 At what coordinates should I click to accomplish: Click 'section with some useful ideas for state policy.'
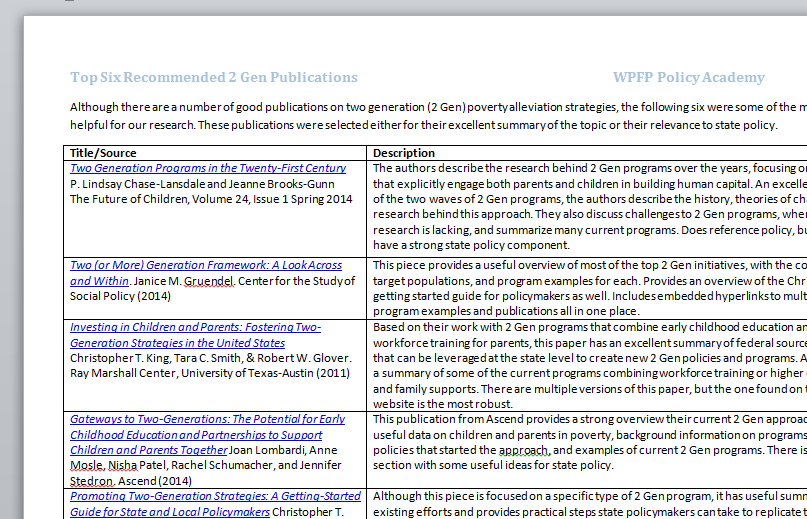pyautogui.click(x=493, y=465)
